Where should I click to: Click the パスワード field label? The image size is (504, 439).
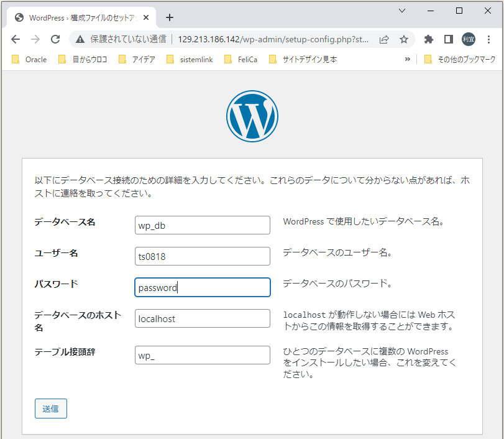(x=57, y=284)
